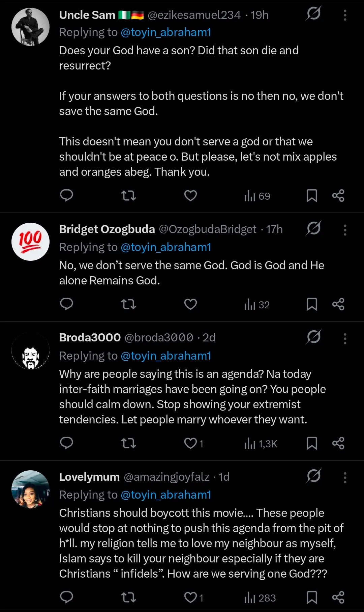Like Uncle Sam's tweet
364x612 pixels.
(x=190, y=196)
